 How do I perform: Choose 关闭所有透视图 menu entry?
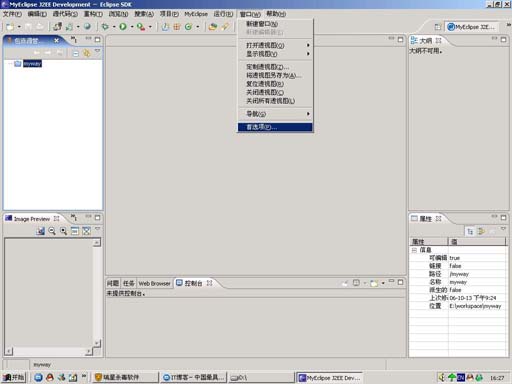[x=275, y=101]
